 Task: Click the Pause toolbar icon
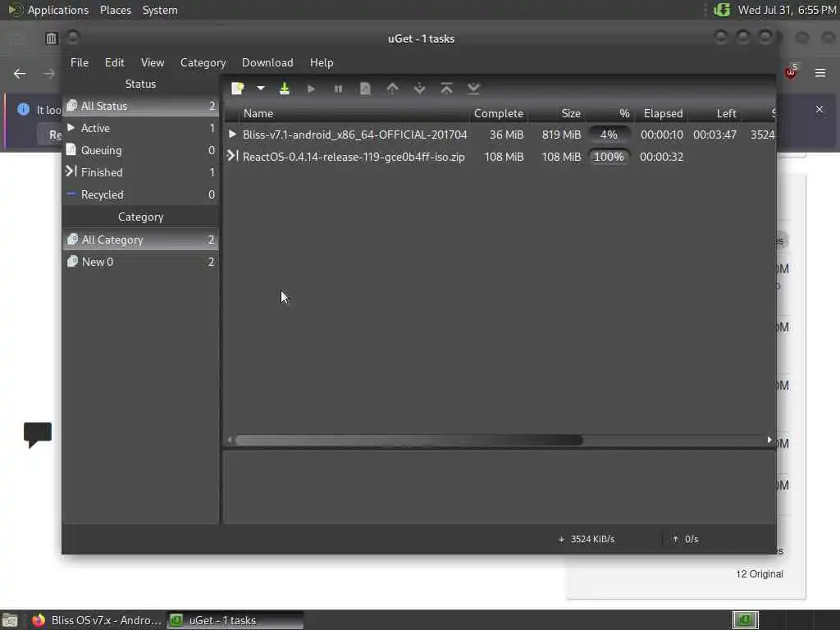point(338,89)
